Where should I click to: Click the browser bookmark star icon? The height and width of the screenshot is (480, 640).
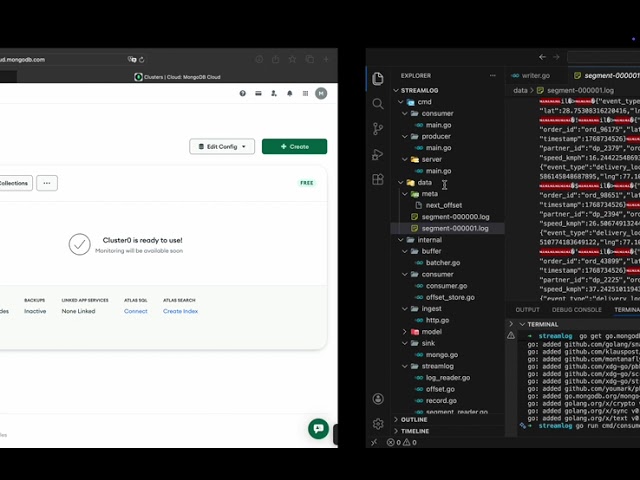tap(292, 60)
